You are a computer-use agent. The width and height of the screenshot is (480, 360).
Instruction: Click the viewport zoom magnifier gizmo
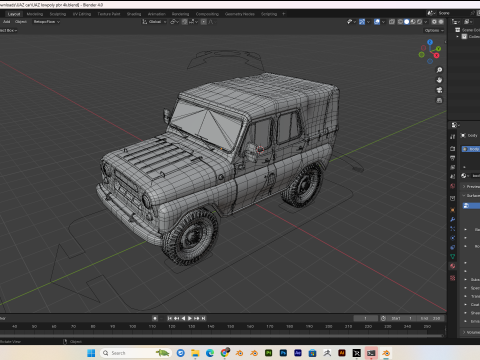click(x=439, y=70)
